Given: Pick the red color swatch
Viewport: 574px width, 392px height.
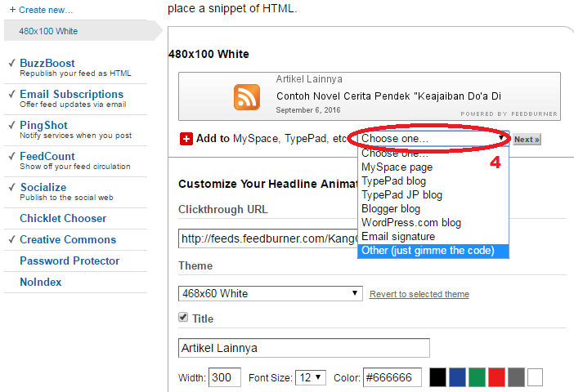Looking at the screenshot, I should point(497,377).
